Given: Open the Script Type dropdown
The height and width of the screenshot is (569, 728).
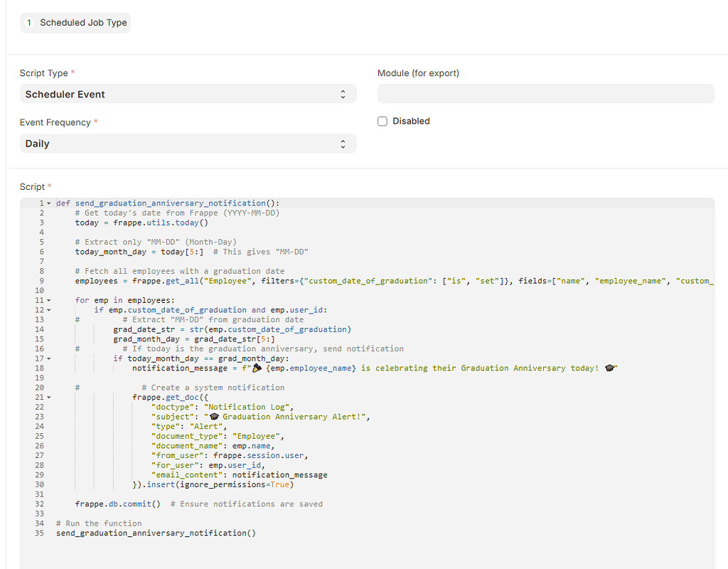Looking at the screenshot, I should click(x=188, y=94).
